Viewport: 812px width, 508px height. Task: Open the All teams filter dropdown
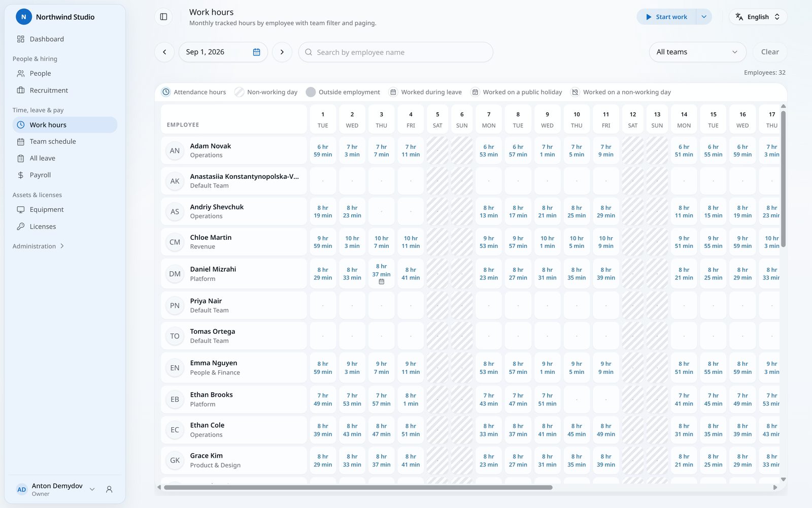697,52
